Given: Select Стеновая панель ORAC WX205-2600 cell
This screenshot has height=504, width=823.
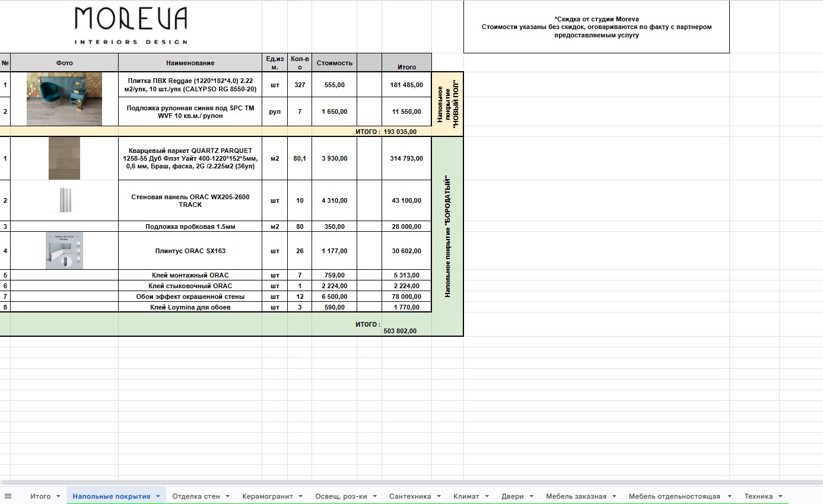Looking at the screenshot, I should (190, 200).
